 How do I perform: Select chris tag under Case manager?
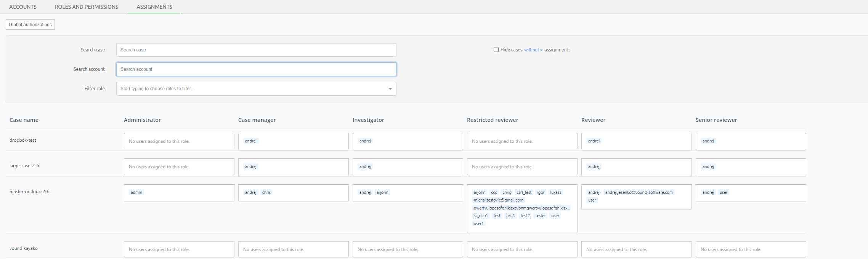tap(266, 192)
